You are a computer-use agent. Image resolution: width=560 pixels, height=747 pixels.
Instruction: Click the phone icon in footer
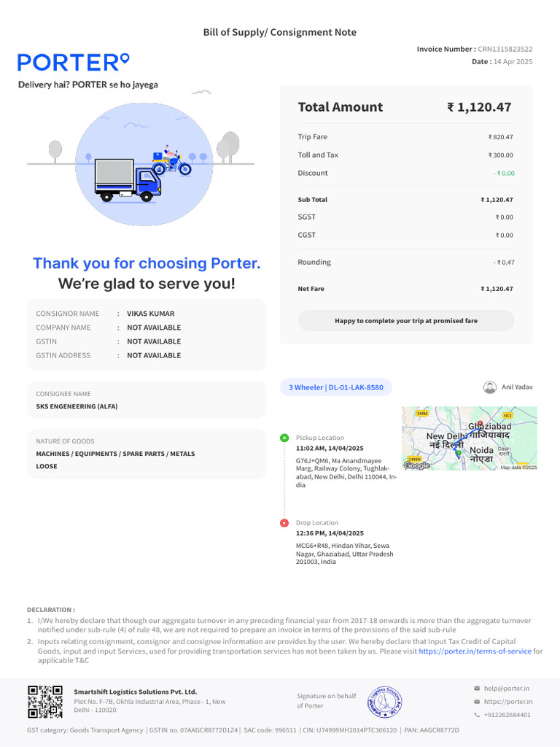click(477, 715)
